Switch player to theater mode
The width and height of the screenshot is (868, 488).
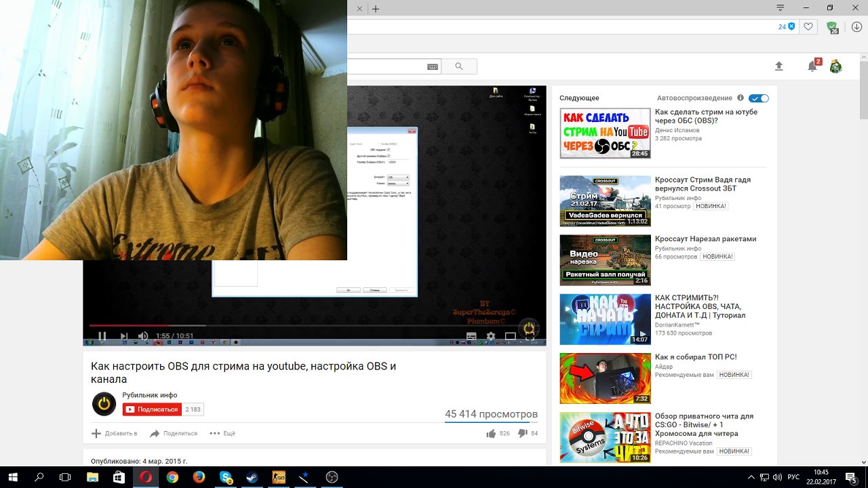tap(511, 336)
